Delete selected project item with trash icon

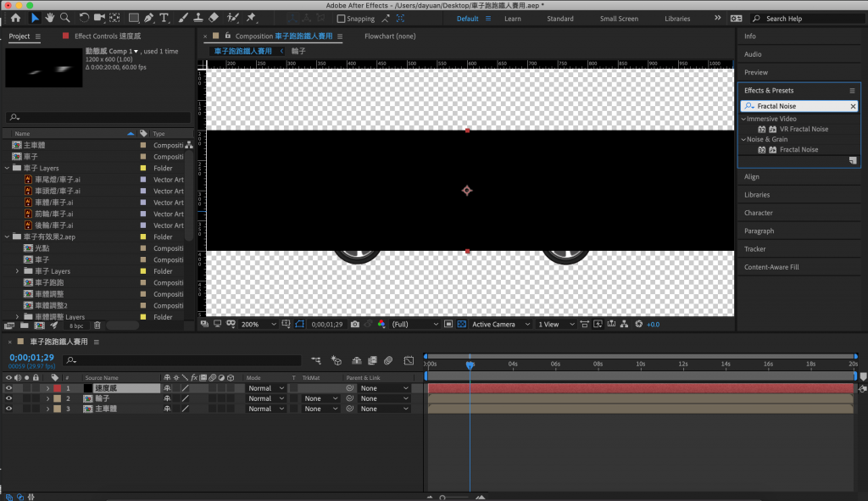[97, 325]
